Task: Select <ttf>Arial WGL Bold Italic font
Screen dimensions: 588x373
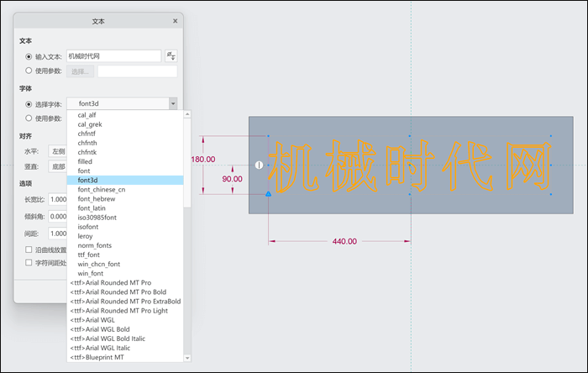Action: [x=125, y=339]
